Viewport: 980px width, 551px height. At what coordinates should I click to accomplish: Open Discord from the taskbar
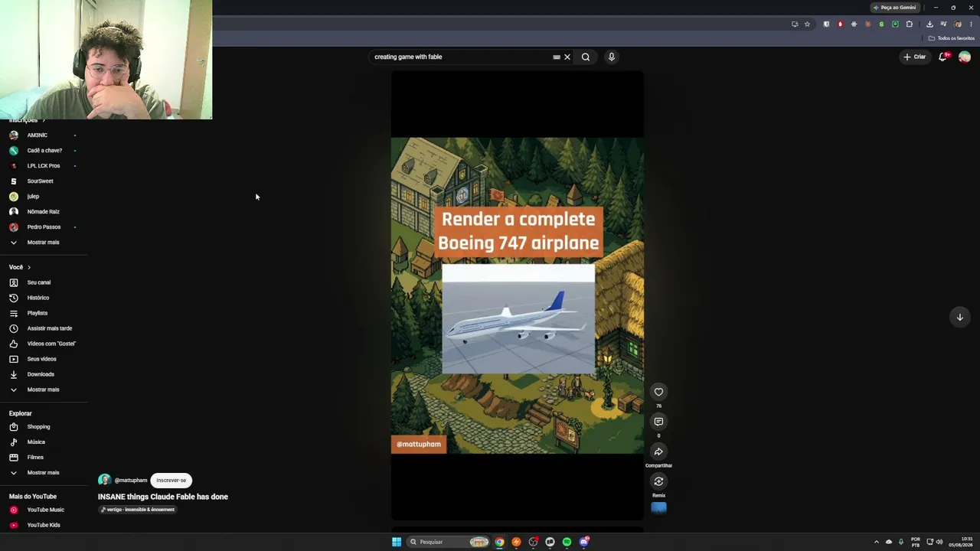pyautogui.click(x=584, y=542)
